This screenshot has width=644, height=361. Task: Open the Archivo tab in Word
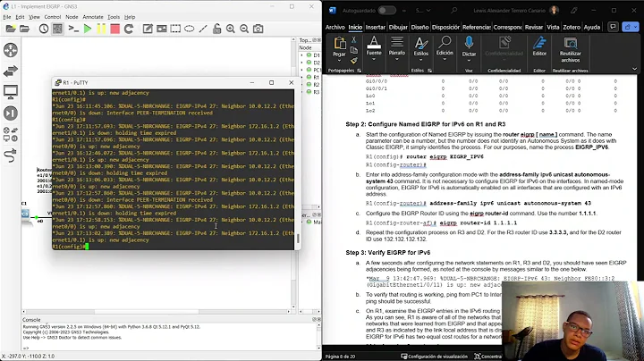coord(335,27)
